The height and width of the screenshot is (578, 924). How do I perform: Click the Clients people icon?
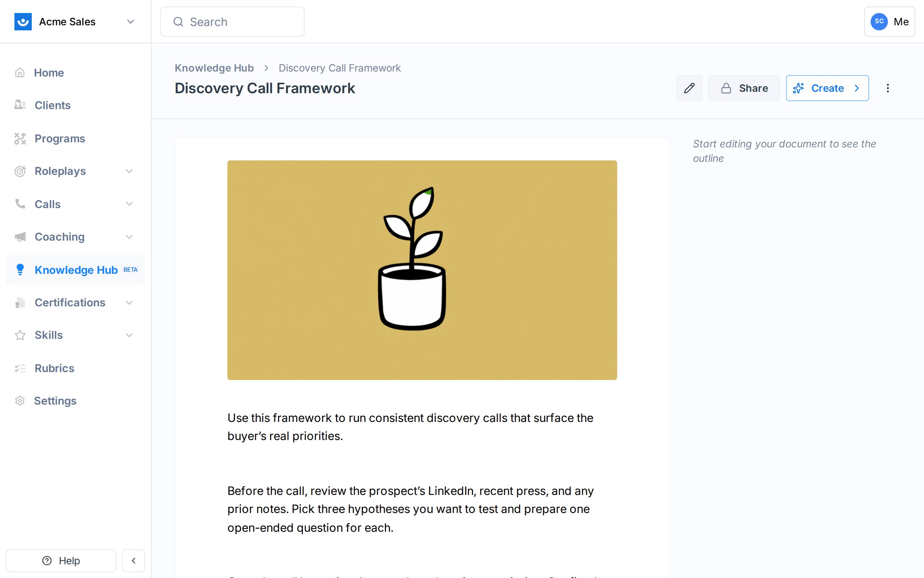[x=20, y=105]
